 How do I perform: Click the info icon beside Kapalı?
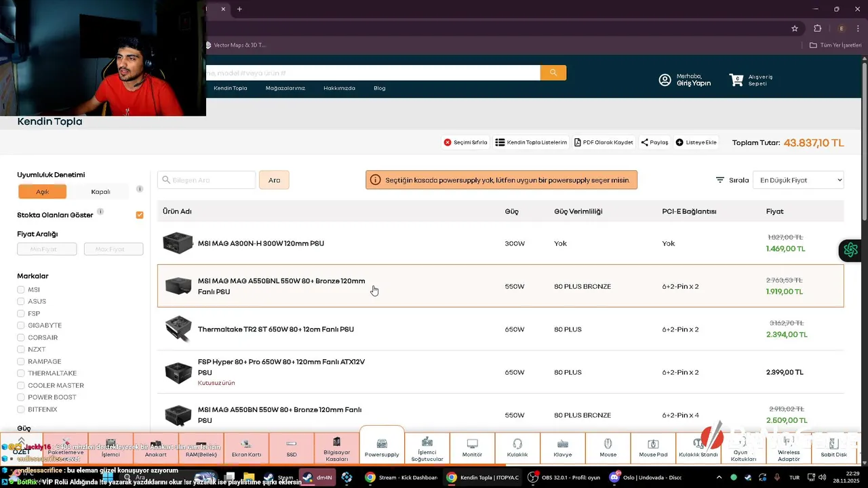coord(140,189)
